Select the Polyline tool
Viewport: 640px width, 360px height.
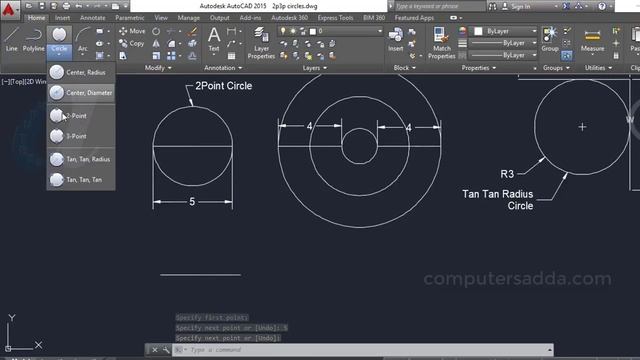[x=33, y=39]
